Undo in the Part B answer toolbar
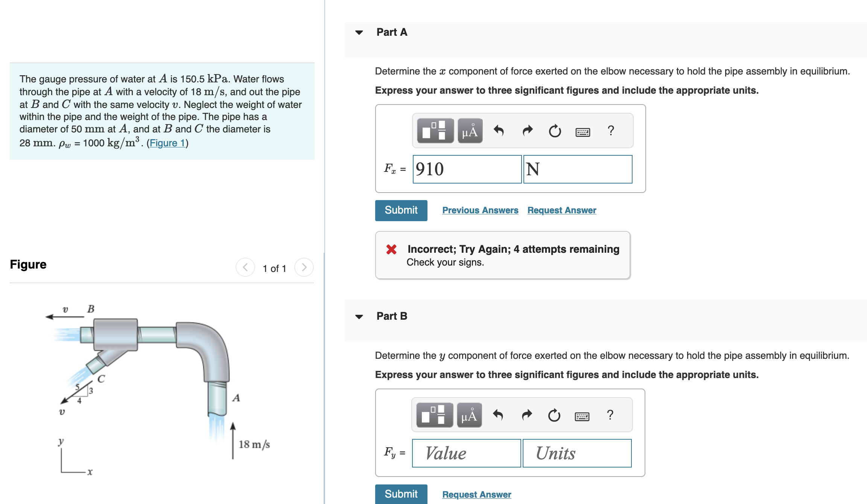This screenshot has height=504, width=867. (x=499, y=415)
